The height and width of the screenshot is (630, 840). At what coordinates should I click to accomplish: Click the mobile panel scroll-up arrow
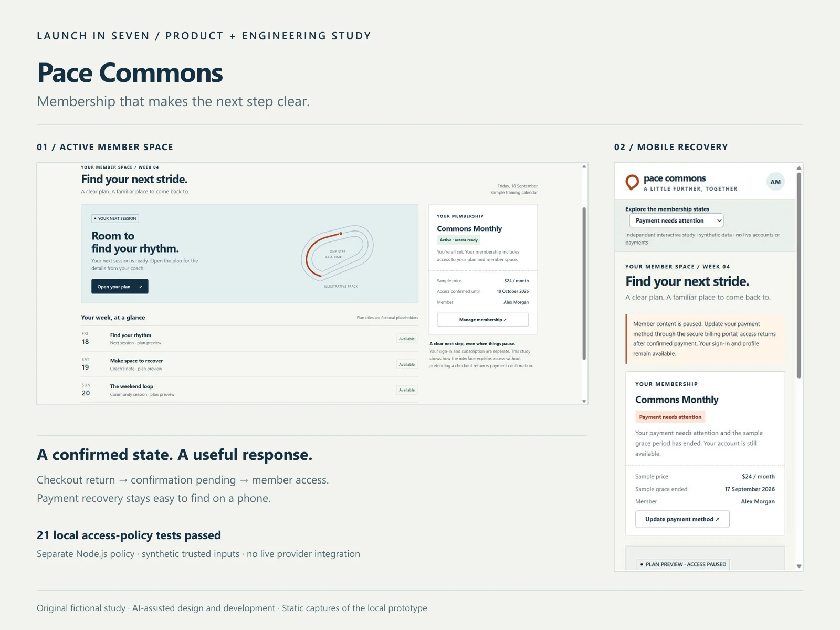799,168
